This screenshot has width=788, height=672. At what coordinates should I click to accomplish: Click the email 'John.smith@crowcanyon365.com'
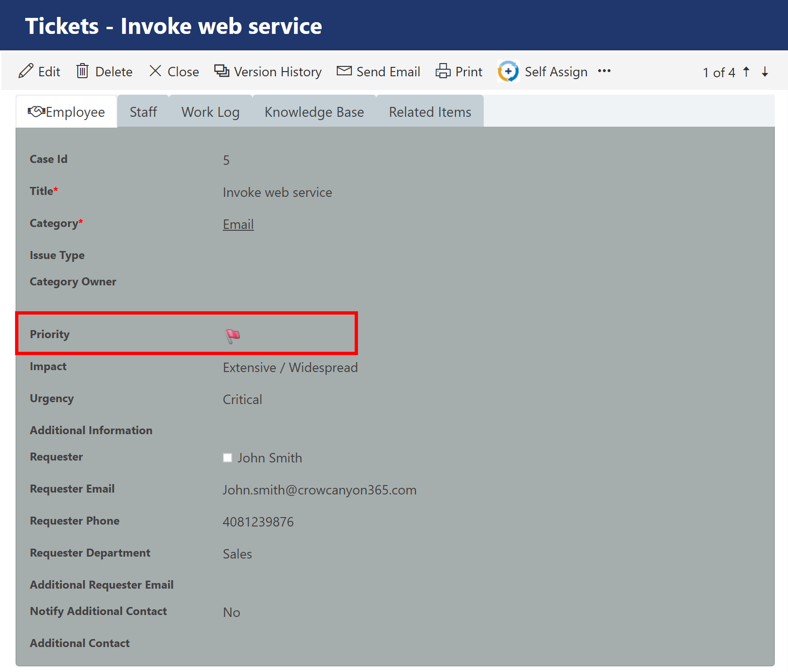[x=319, y=490]
